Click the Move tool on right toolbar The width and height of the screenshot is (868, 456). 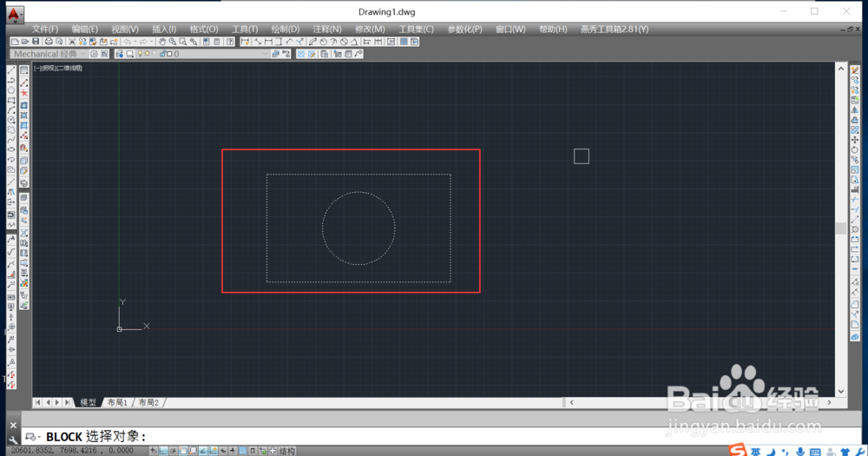(855, 140)
